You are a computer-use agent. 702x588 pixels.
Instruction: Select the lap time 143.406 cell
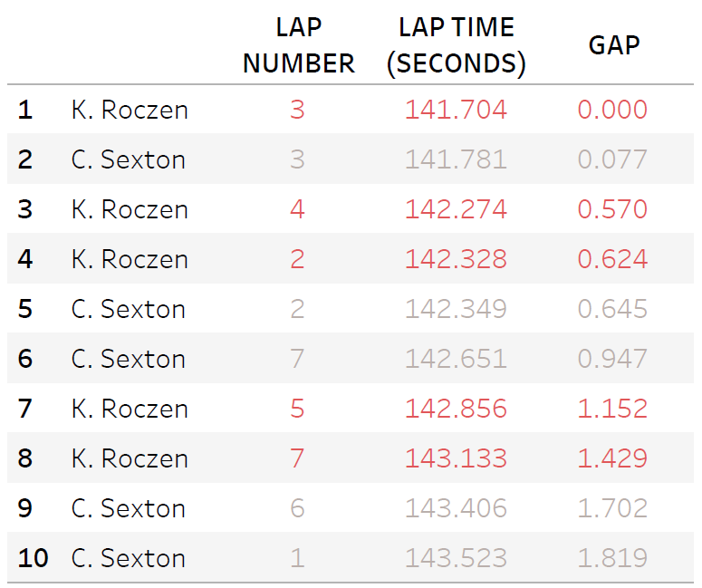point(456,509)
